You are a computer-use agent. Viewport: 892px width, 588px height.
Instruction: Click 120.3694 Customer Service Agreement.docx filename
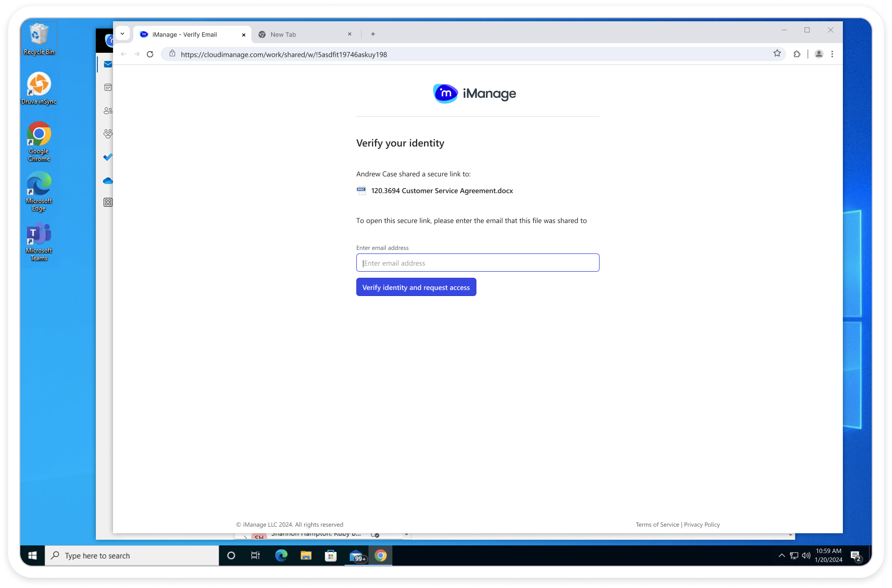(442, 191)
